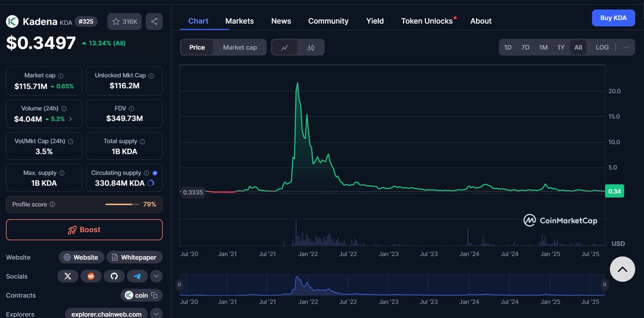Click Max. supply info icon
The height and width of the screenshot is (318, 644).
coord(62,173)
